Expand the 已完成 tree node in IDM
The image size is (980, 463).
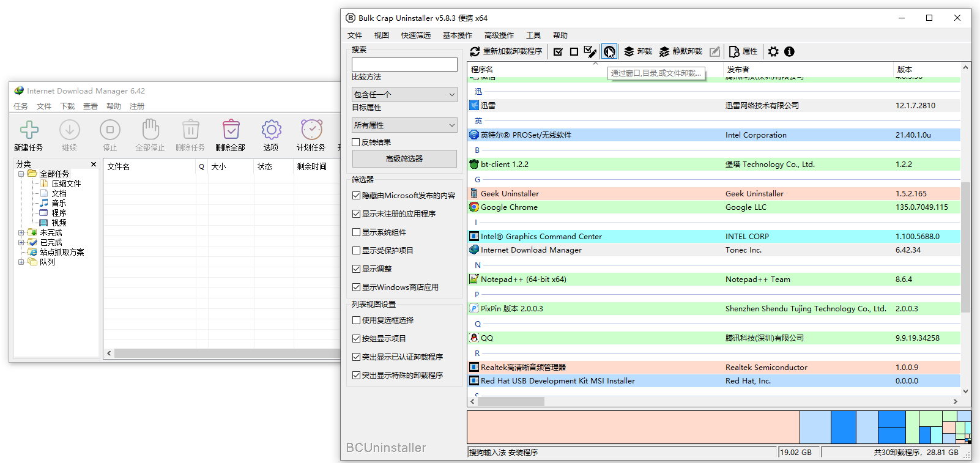pos(21,242)
